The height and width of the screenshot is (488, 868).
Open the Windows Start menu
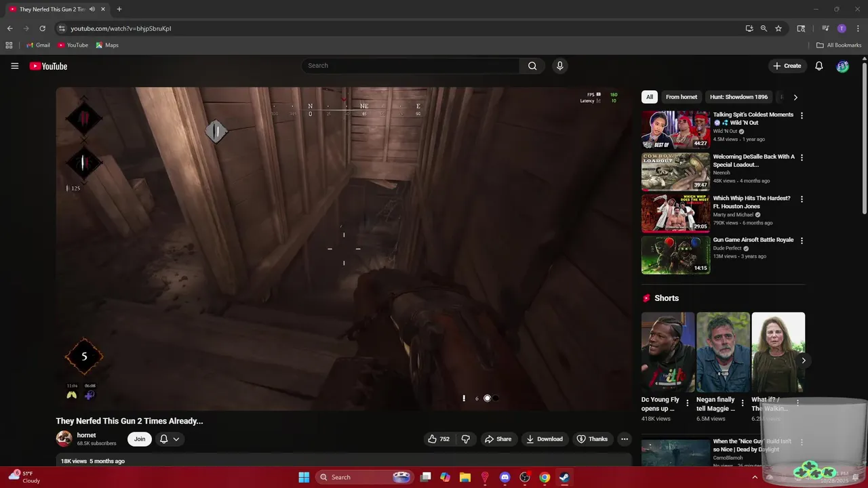[x=304, y=477]
